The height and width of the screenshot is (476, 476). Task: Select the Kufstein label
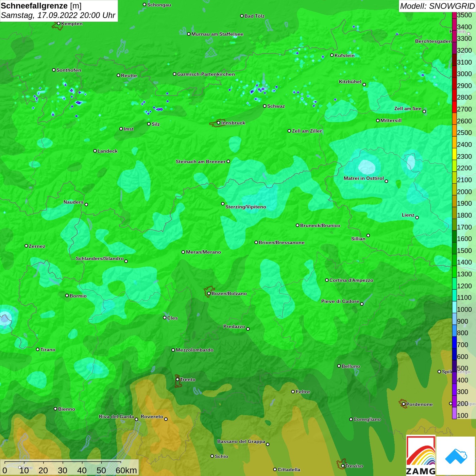point(344,55)
